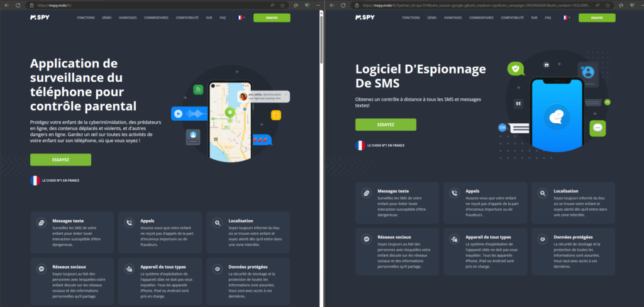Reload the page in the left browser window
The image size is (644, 307).
18,5
